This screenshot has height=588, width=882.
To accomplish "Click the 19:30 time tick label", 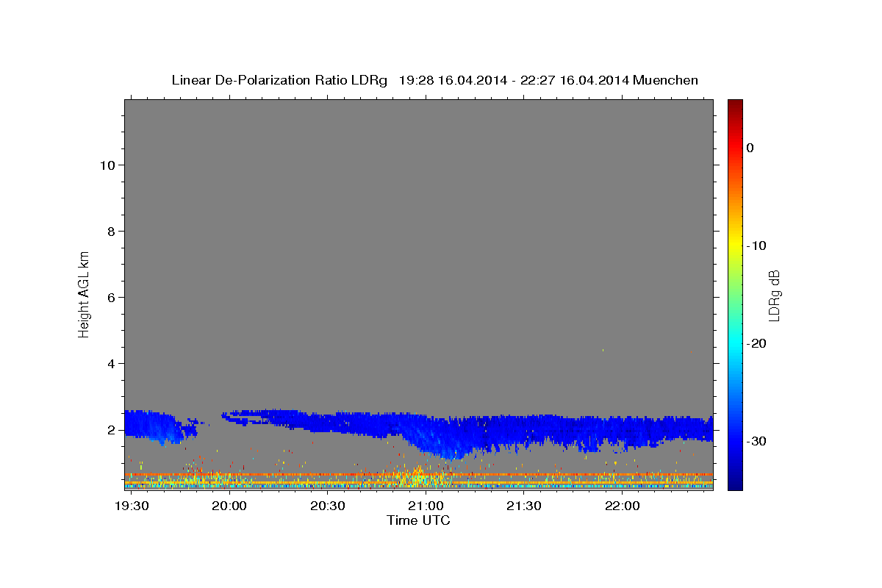I will click(x=132, y=506).
